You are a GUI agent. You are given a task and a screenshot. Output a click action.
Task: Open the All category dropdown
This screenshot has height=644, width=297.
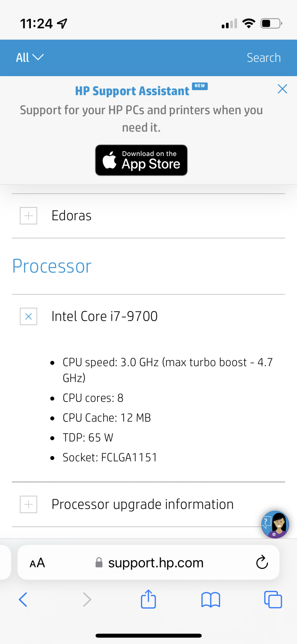tap(30, 57)
